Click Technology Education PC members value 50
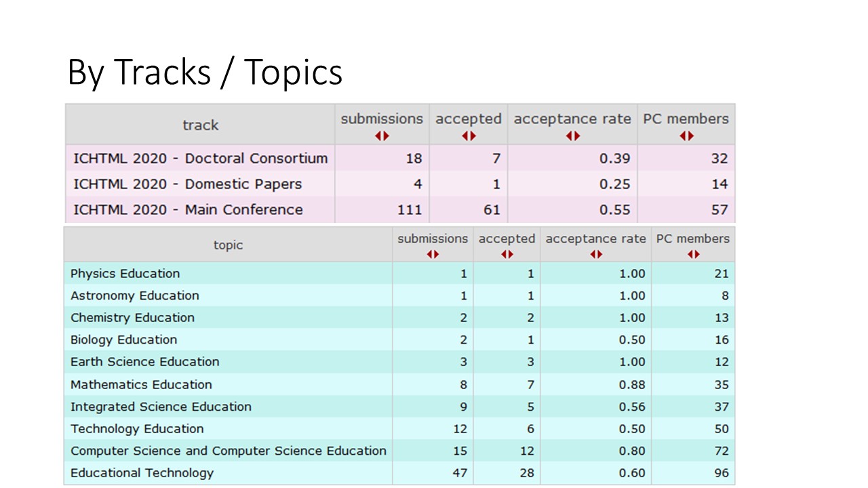Viewport: 868px width, 488px height. [x=722, y=428]
